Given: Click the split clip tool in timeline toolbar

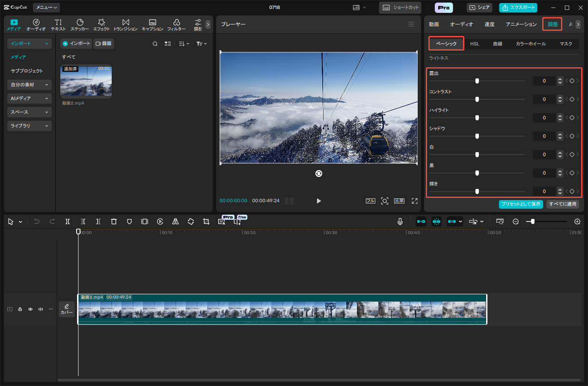Looking at the screenshot, I should pos(68,221).
